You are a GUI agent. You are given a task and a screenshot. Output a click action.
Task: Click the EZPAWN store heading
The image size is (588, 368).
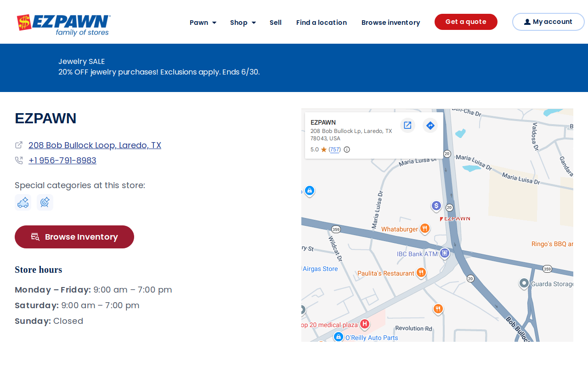click(45, 119)
